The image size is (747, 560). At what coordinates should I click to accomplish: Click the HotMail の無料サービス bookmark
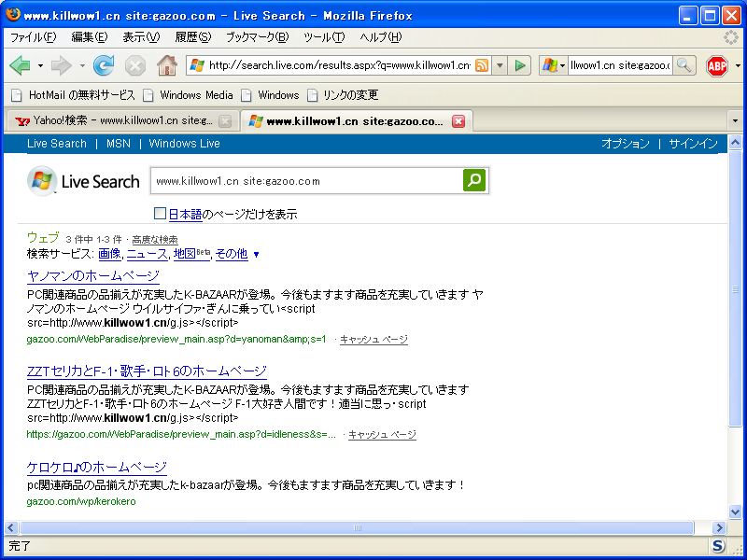coord(73,95)
